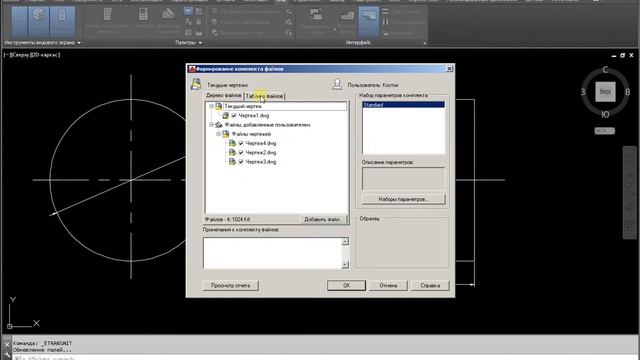Image resolution: width=640 pixels, height=360 pixels.
Task: Click the command line close X icon
Action: pyautogui.click(x=7, y=344)
